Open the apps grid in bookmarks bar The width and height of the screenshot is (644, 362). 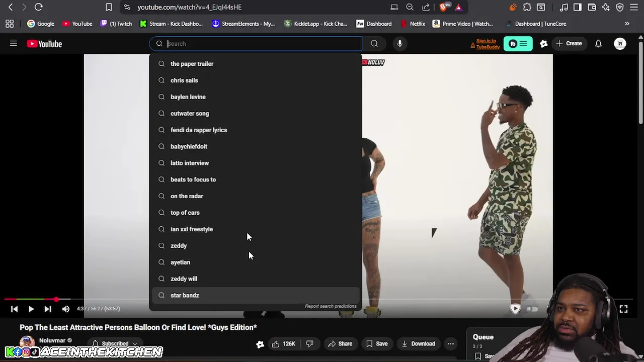click(x=10, y=24)
